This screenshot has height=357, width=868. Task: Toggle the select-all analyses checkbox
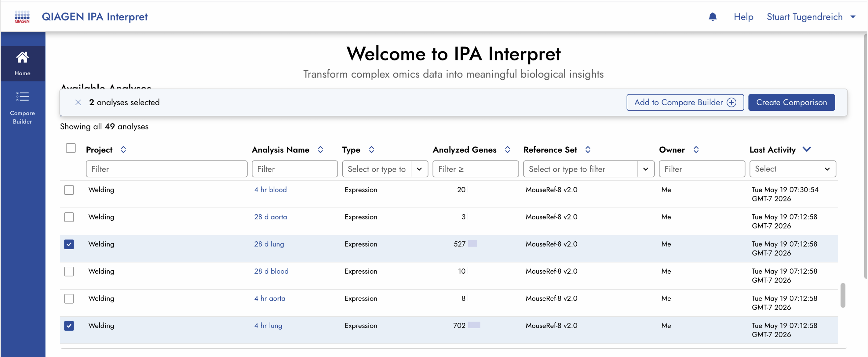click(71, 148)
